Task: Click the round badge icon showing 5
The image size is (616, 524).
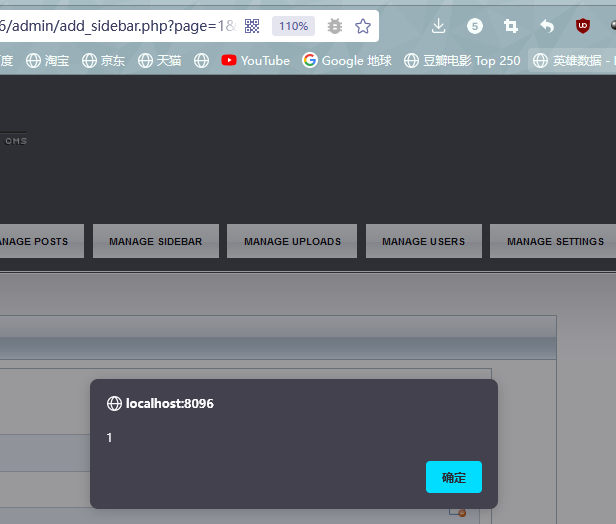Action: coord(475,26)
